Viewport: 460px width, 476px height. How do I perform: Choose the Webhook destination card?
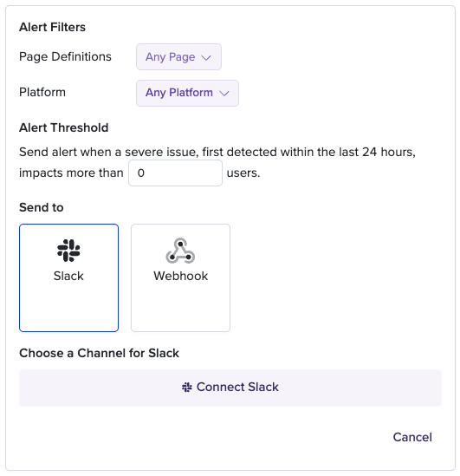[x=180, y=277]
